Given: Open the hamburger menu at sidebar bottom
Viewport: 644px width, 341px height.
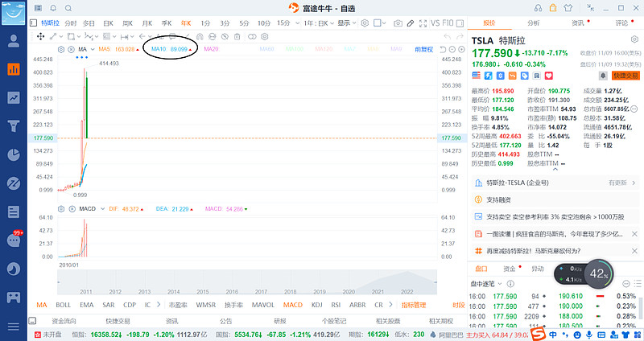Looking at the screenshot, I should coord(14,327).
